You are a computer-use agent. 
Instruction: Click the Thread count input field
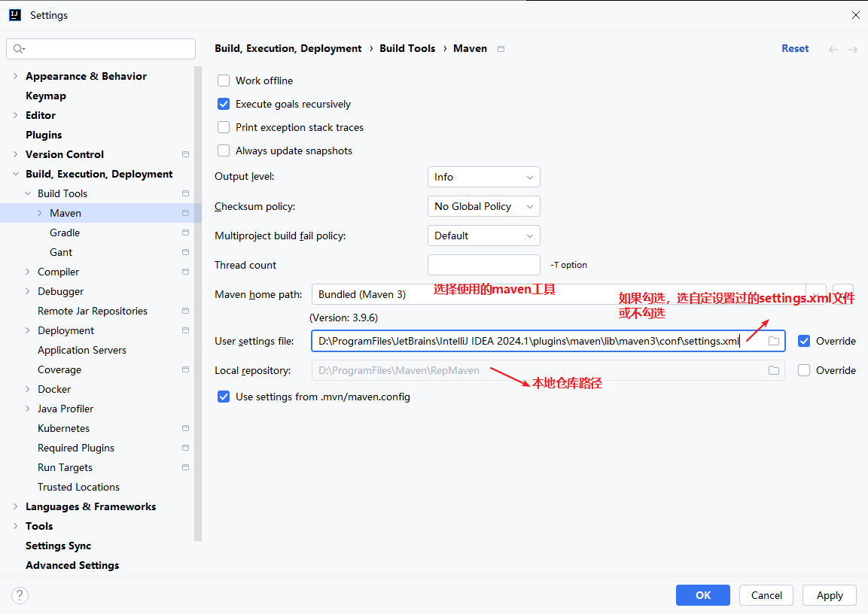point(484,265)
